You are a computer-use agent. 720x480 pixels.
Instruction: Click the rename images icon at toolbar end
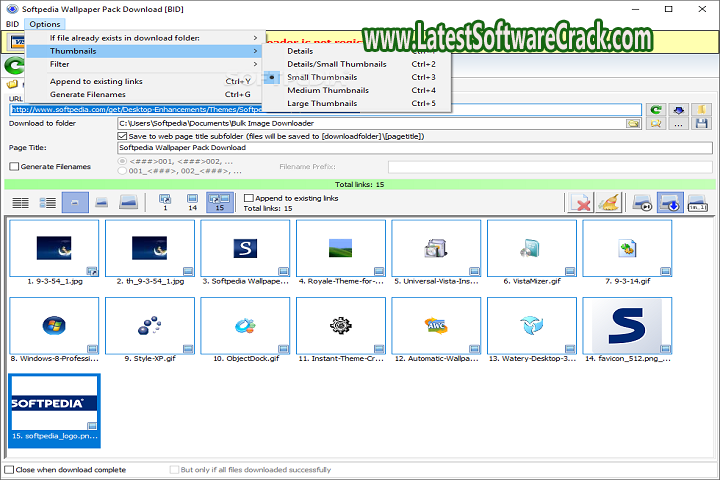tap(698, 203)
